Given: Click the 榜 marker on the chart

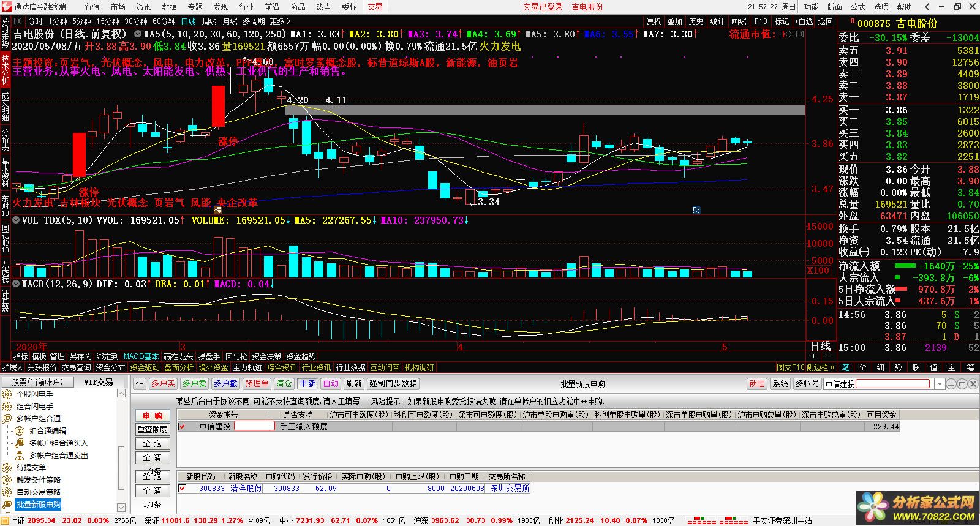Looking at the screenshot, I should 217,210.
